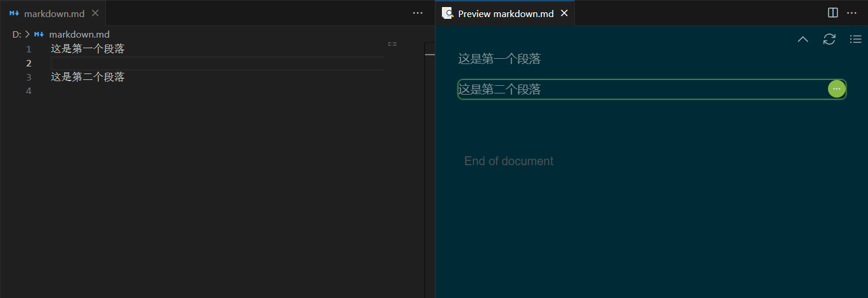Click line 3 text in the editor
Image resolution: width=868 pixels, height=298 pixels.
pos(88,77)
